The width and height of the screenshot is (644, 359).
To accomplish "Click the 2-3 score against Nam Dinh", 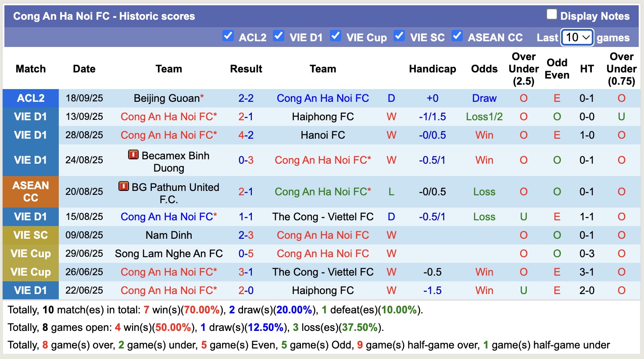I will coord(246,235).
